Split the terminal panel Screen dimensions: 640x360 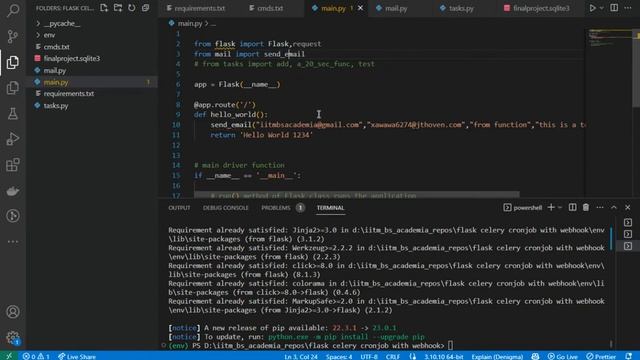[573, 207]
